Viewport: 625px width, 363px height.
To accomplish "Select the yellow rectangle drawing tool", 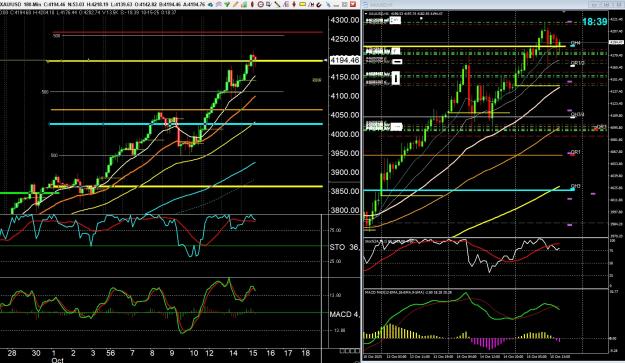I will coord(302,4).
